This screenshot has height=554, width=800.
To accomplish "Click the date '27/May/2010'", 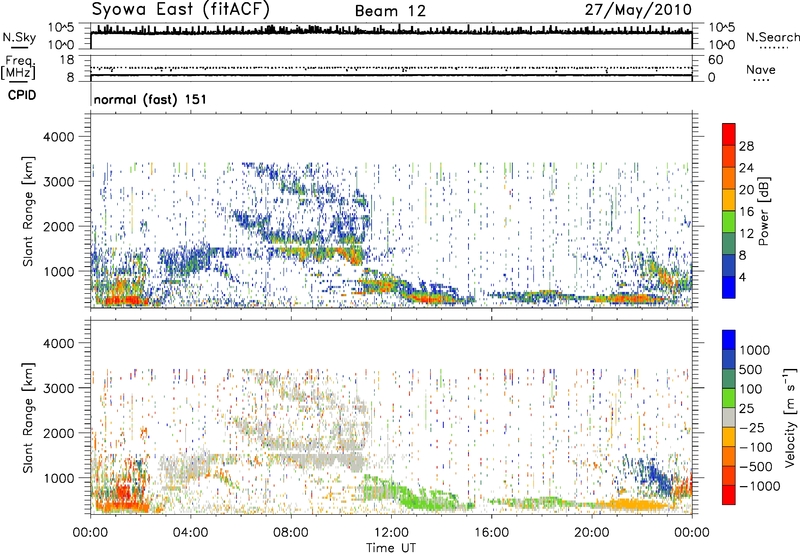I will (x=638, y=10).
